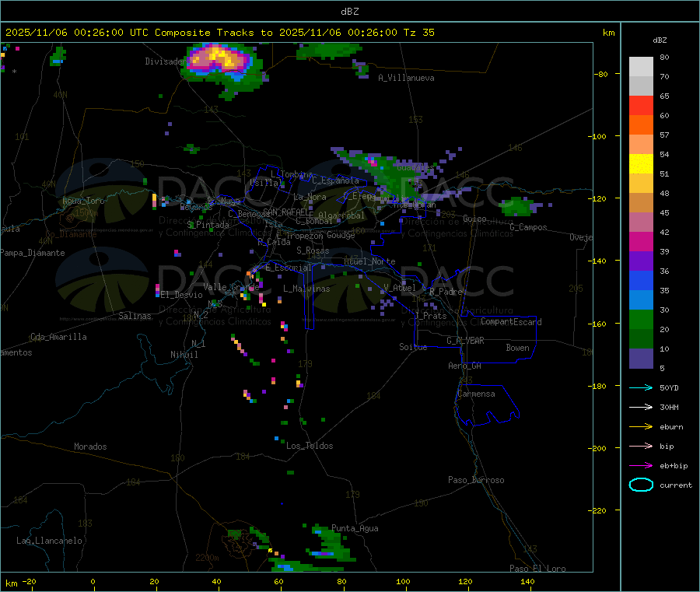Click the green echo near Punta_Agua
700x592 pixels.
click(331, 542)
